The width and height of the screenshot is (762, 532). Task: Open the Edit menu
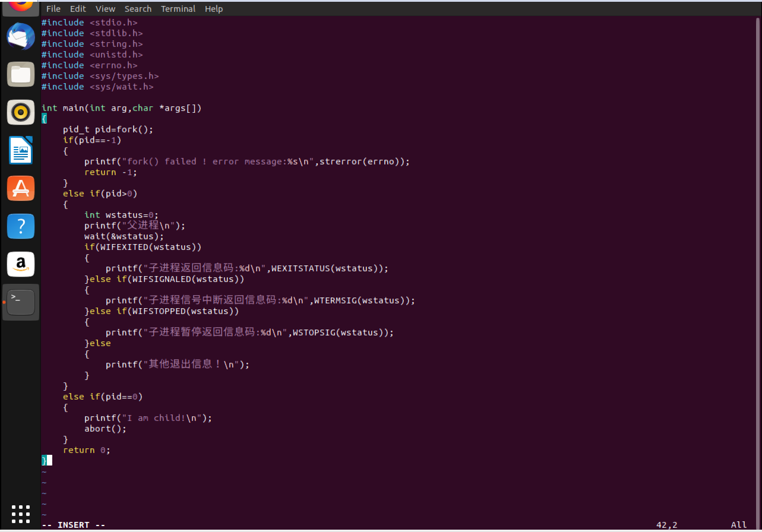pos(78,9)
